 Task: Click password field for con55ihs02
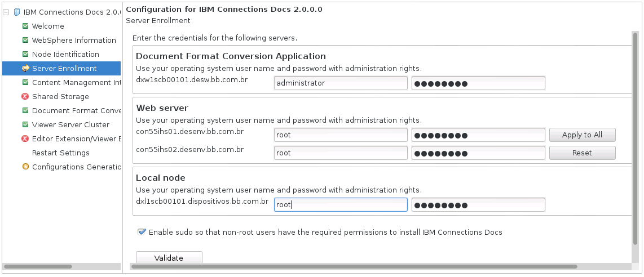[x=478, y=153]
